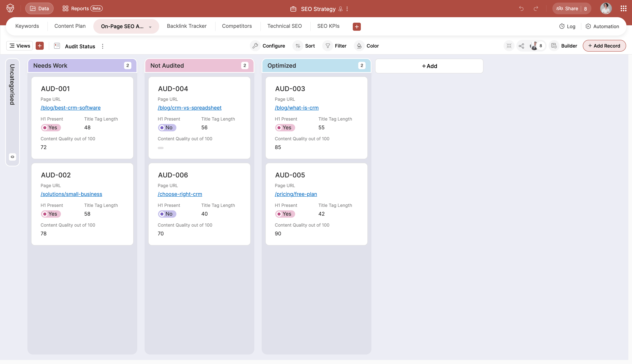Add a new kanban column
Viewport: 632px width, 364px height.
pyautogui.click(x=429, y=66)
